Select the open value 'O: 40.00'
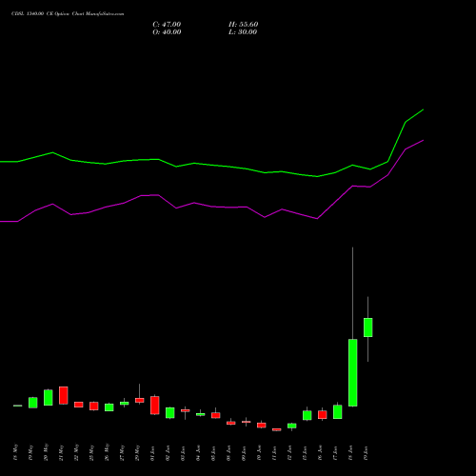The height and width of the screenshot is (476, 476). [167, 32]
